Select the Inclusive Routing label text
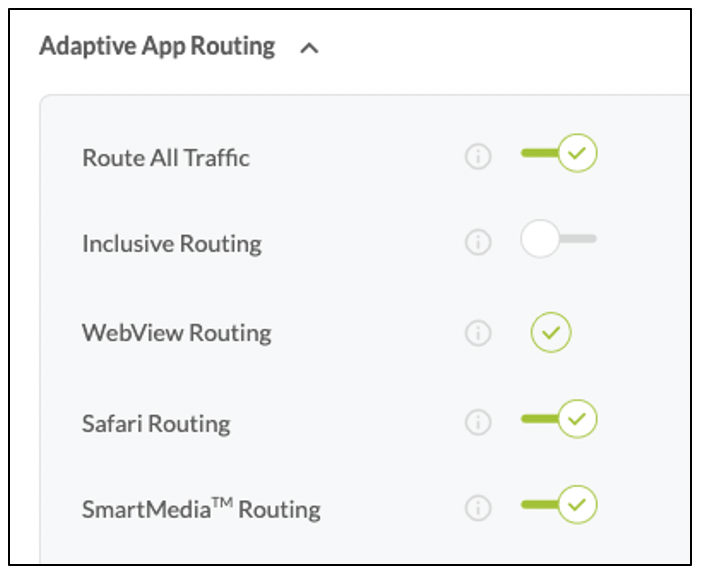This screenshot has width=704, height=580. click(x=172, y=244)
